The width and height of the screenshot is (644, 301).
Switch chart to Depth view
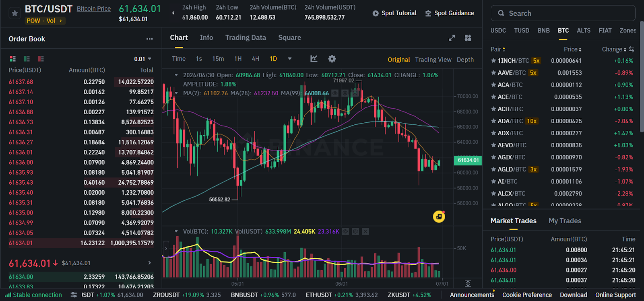(x=465, y=60)
